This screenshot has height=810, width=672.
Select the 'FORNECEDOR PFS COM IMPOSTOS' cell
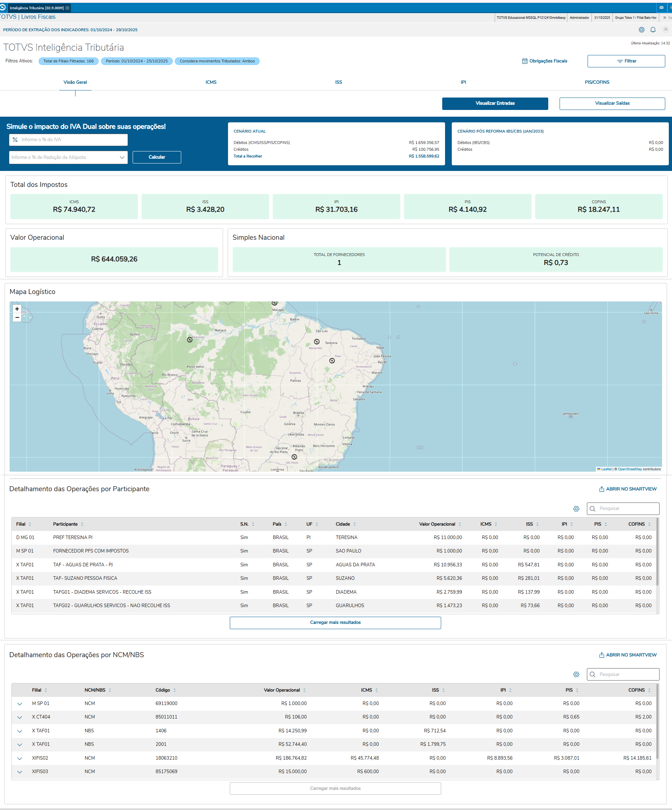91,551
